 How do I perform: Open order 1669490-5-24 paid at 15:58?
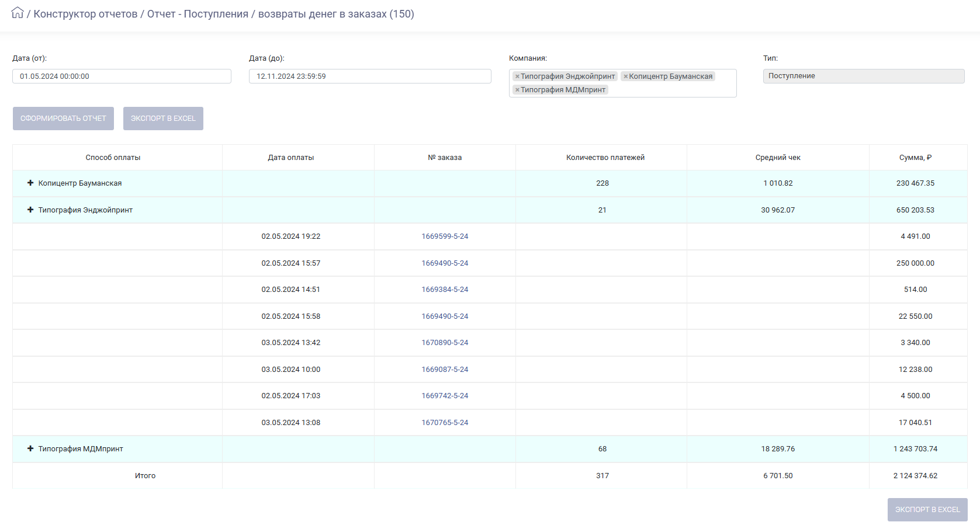pos(445,316)
